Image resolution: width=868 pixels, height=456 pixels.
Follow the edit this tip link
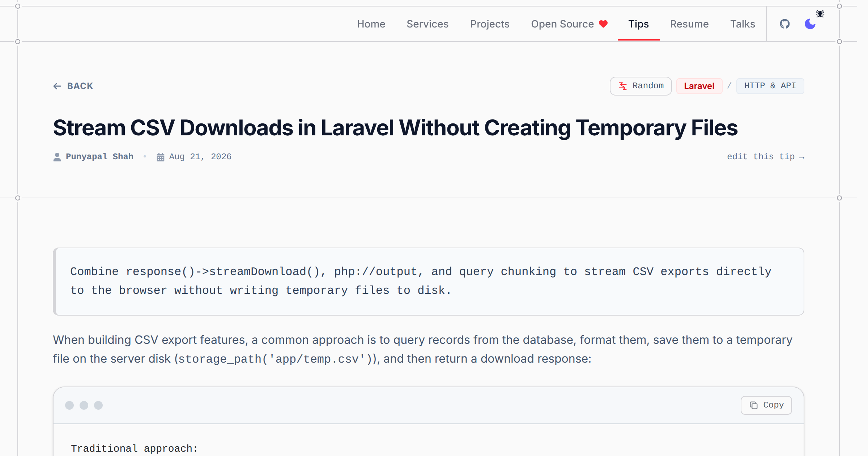coord(766,157)
